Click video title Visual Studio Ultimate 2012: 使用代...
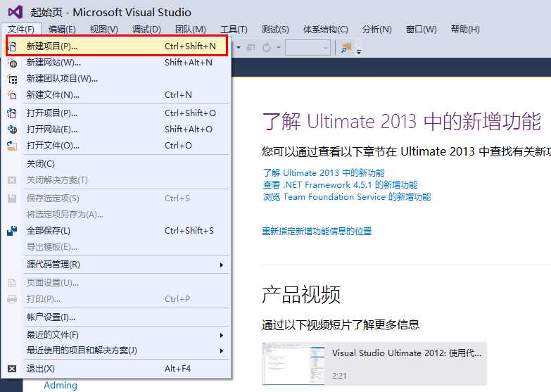Image resolution: width=551 pixels, height=392 pixels. coord(406,353)
